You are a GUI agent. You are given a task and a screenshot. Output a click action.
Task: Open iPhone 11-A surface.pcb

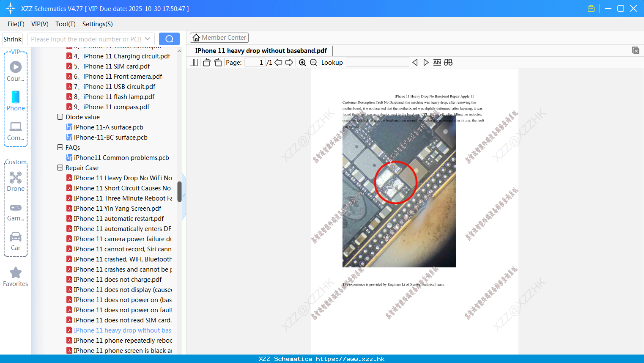105,127
